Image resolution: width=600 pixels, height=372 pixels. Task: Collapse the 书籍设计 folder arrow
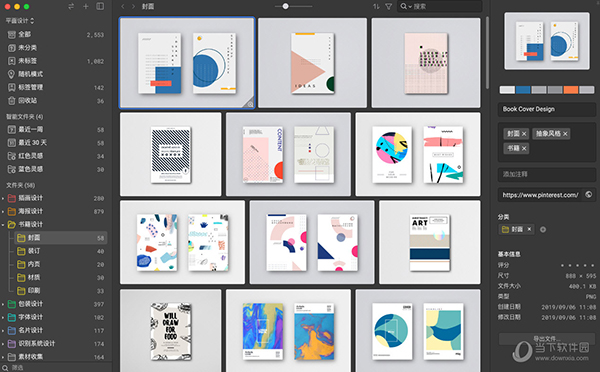tap(3, 225)
